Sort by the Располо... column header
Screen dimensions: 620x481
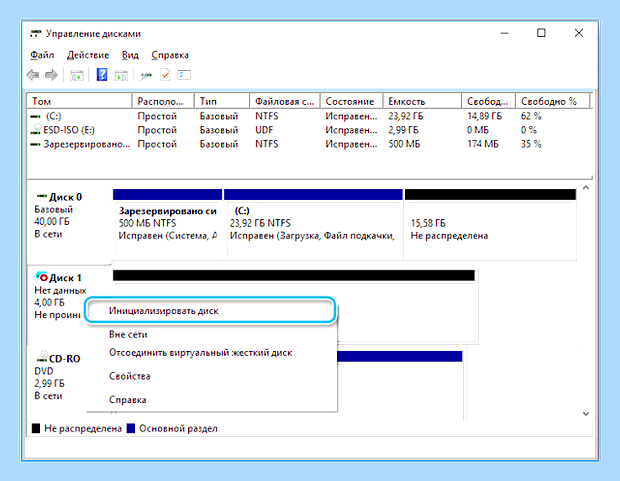[163, 101]
